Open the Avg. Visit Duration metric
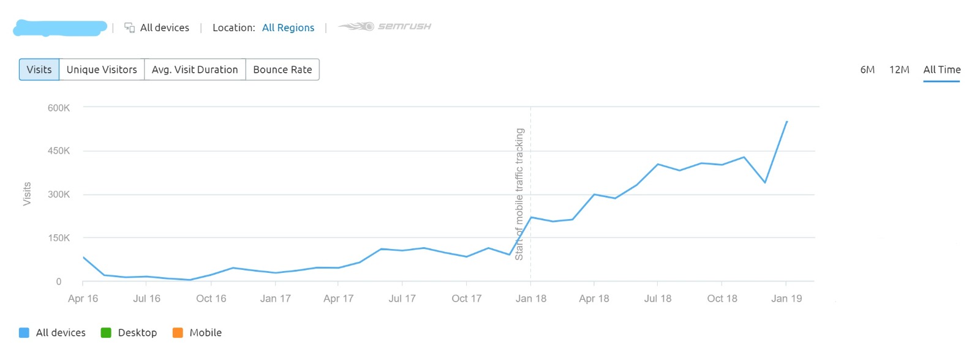The image size is (980, 361). tap(195, 69)
